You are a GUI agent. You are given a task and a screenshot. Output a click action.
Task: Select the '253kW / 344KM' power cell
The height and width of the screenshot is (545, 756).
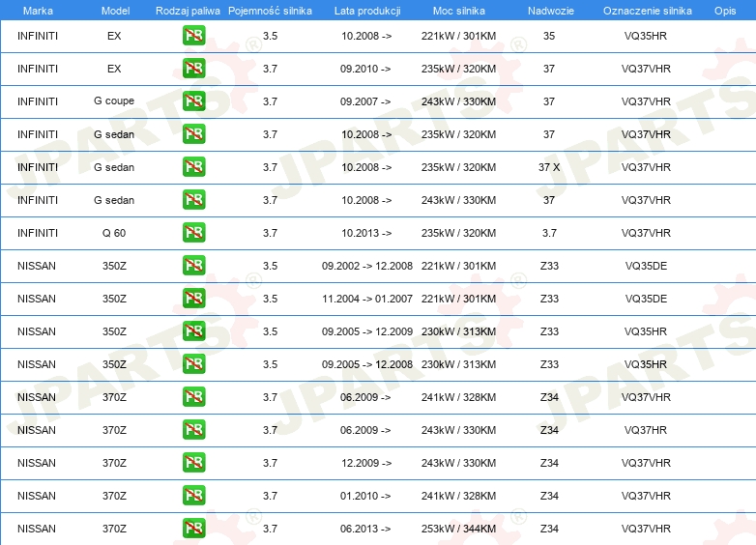(x=458, y=529)
